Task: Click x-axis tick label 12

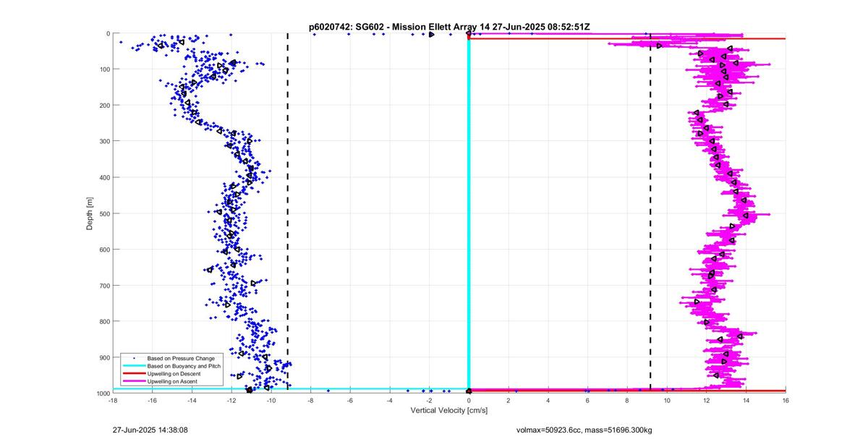Action: coord(707,400)
